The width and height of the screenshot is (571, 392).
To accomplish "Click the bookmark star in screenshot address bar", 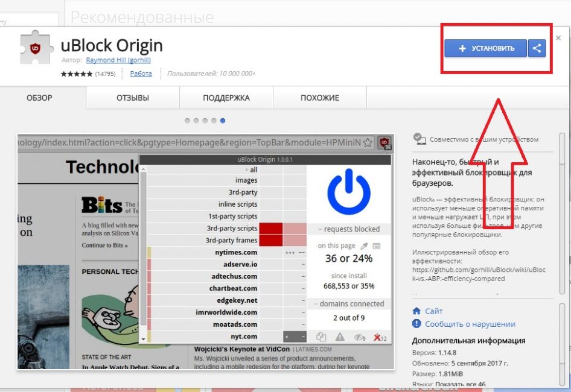I will pos(368,142).
